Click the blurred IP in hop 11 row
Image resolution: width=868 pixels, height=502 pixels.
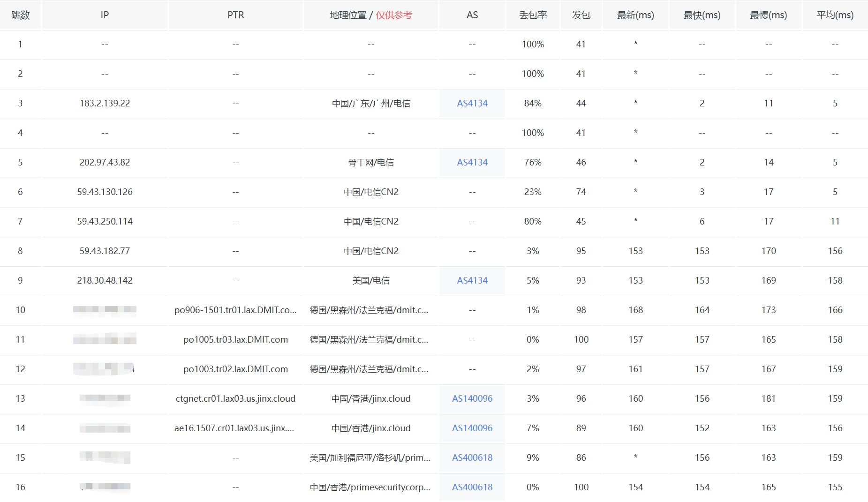click(x=105, y=339)
